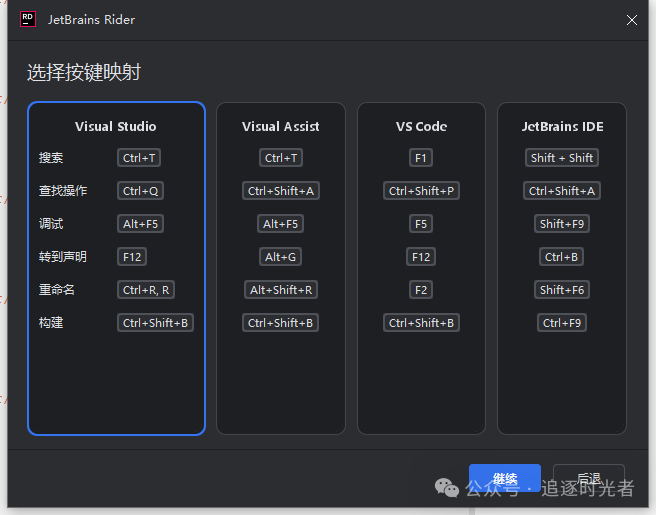Click the Alt+G shortcut key
The width and height of the screenshot is (656, 515).
coord(281,256)
